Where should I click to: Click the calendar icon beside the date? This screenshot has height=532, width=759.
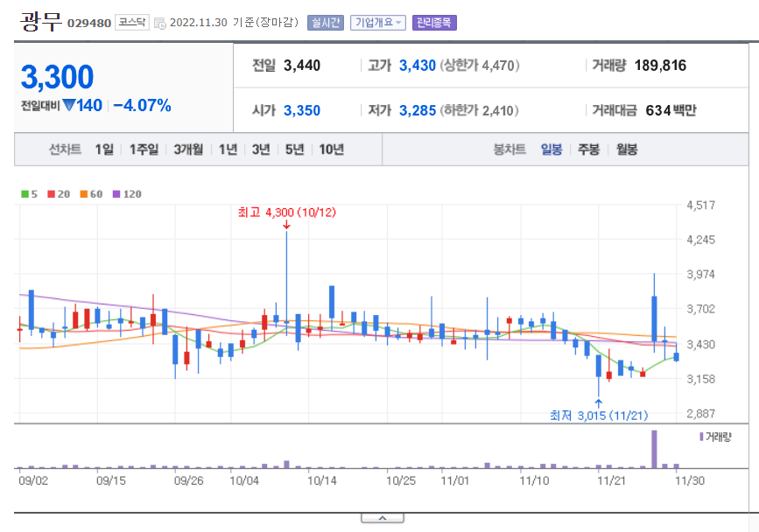coord(159,24)
